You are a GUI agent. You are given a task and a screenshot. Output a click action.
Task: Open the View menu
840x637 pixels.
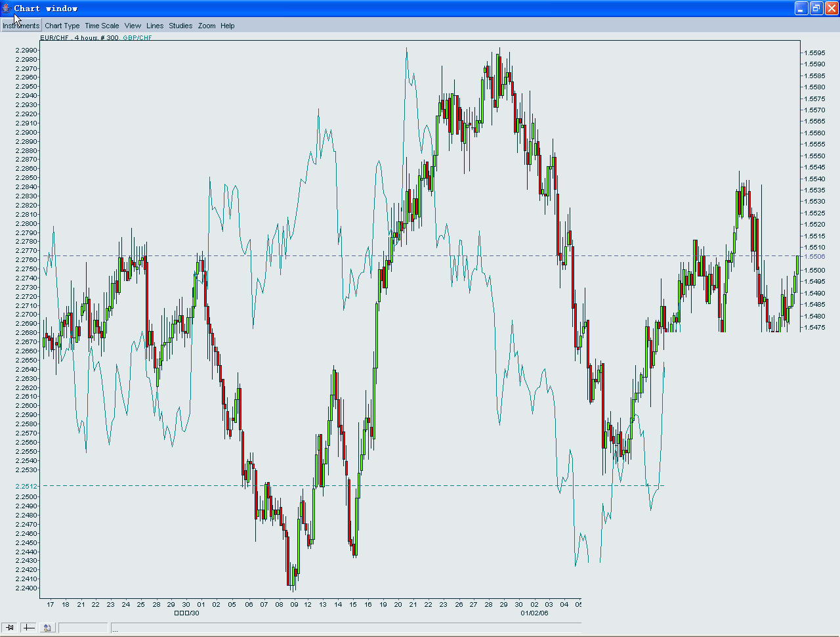pos(133,26)
